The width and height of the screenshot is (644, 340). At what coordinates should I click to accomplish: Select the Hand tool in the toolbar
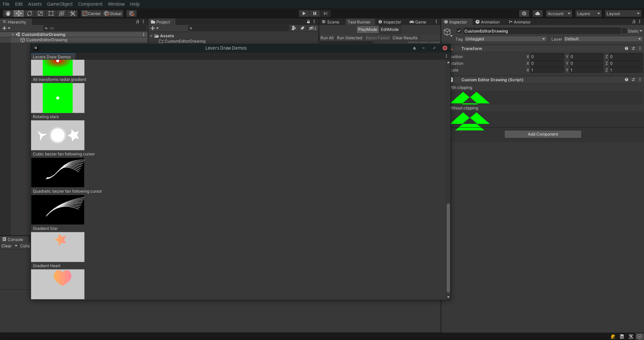(x=8, y=13)
